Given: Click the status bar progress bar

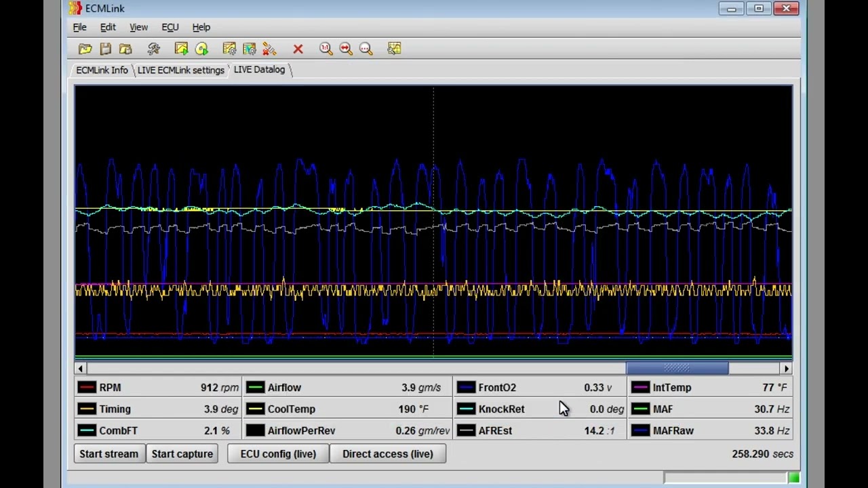Looking at the screenshot, I should [x=725, y=479].
